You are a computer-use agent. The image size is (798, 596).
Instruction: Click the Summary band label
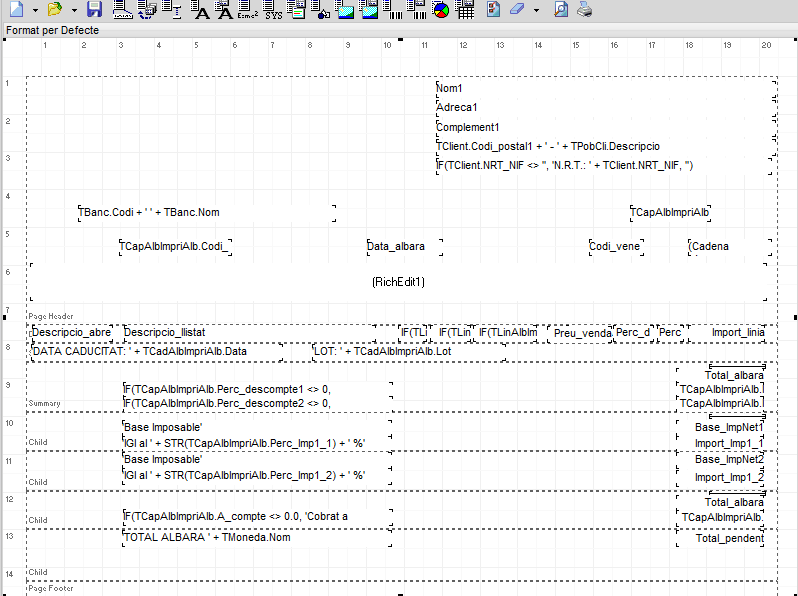point(44,403)
